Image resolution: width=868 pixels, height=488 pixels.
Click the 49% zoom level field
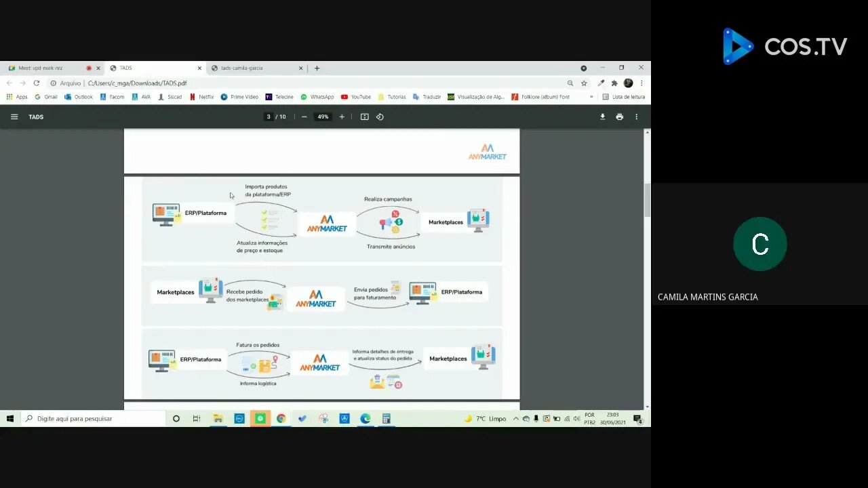(x=323, y=117)
